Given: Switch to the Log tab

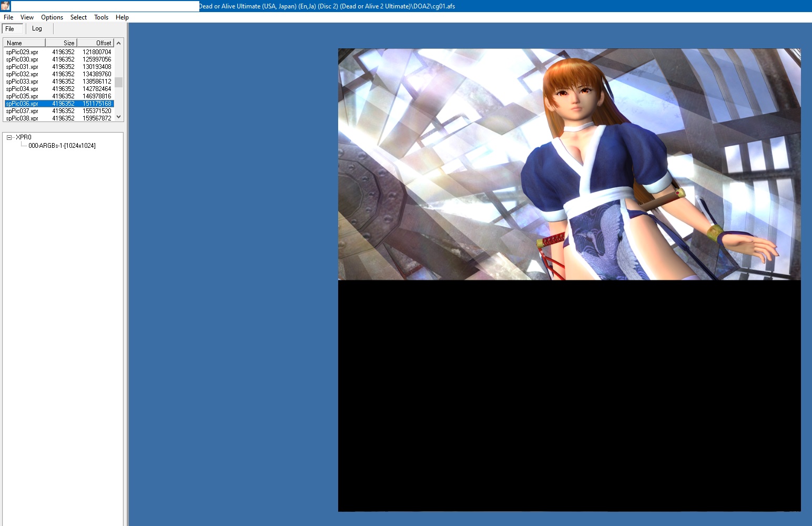Looking at the screenshot, I should [37, 29].
